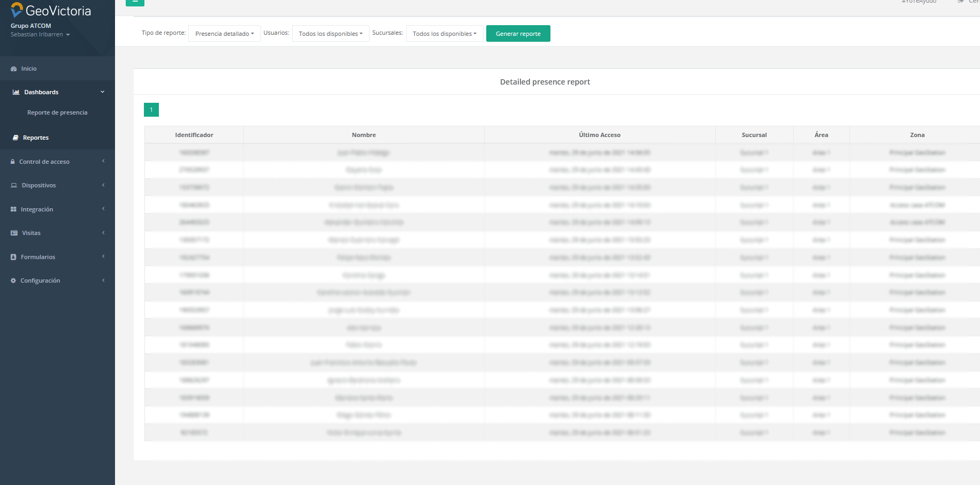Open the Usuarios dropdown selector
The width and height of the screenshot is (980, 485).
(330, 34)
